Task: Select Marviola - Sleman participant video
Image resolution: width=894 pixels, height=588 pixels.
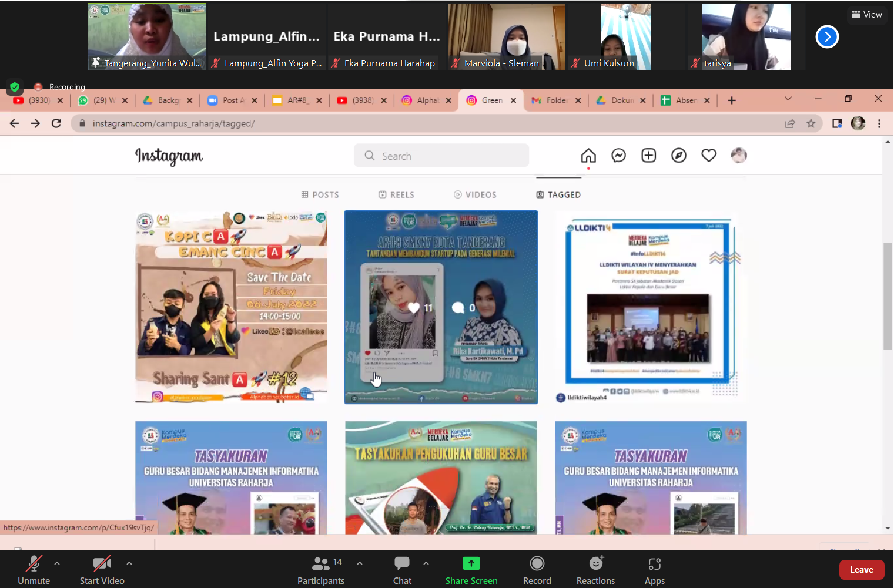Action: tap(507, 36)
